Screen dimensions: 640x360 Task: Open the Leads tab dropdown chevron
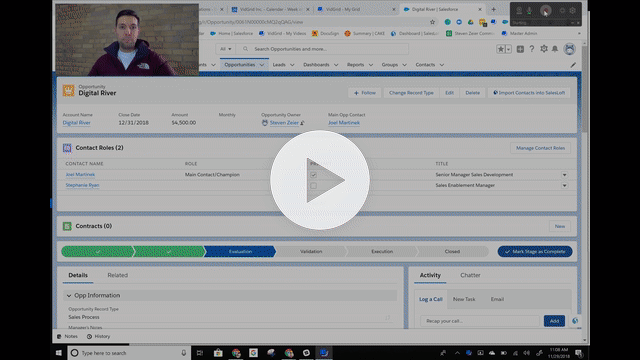pos(292,65)
